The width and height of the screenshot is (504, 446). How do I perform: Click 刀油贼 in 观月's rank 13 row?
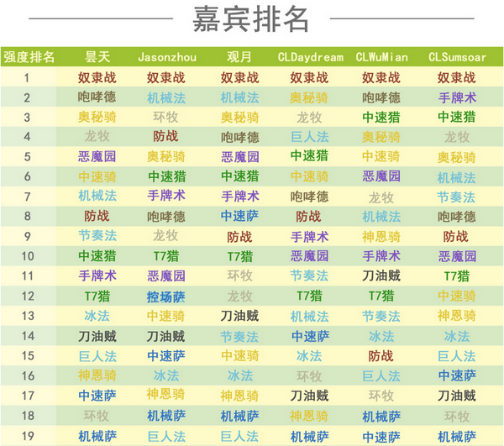pyautogui.click(x=239, y=316)
